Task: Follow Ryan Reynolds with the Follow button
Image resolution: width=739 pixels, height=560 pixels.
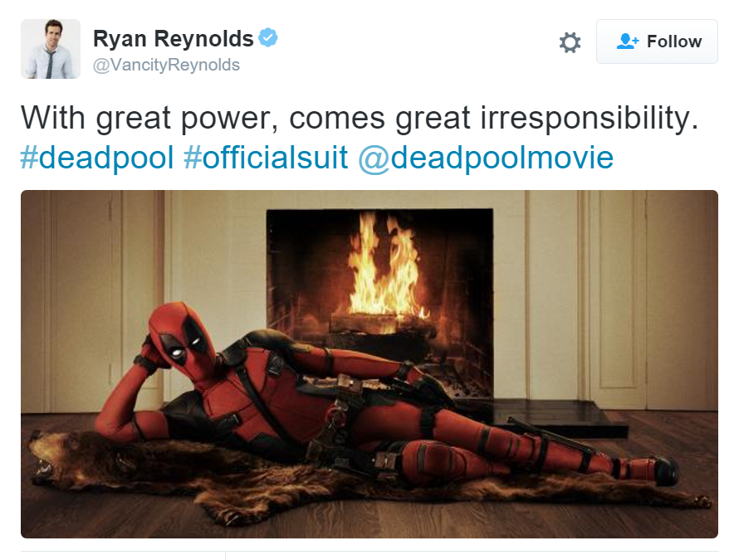Action: pyautogui.click(x=657, y=41)
